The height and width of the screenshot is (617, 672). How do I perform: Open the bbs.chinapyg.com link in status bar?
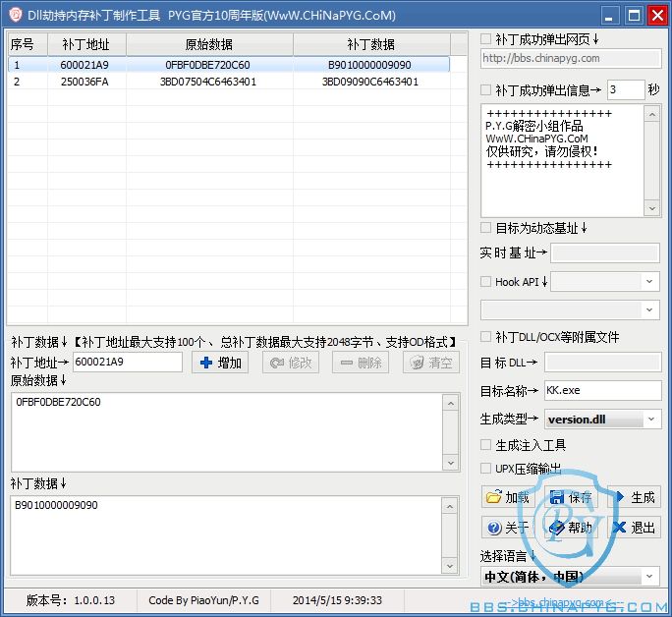563,602
